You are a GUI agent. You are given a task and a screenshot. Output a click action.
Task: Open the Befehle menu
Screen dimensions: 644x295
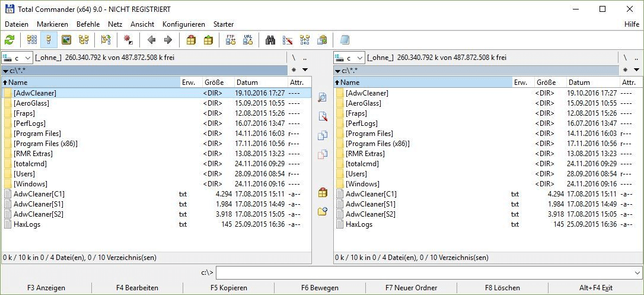(88, 24)
